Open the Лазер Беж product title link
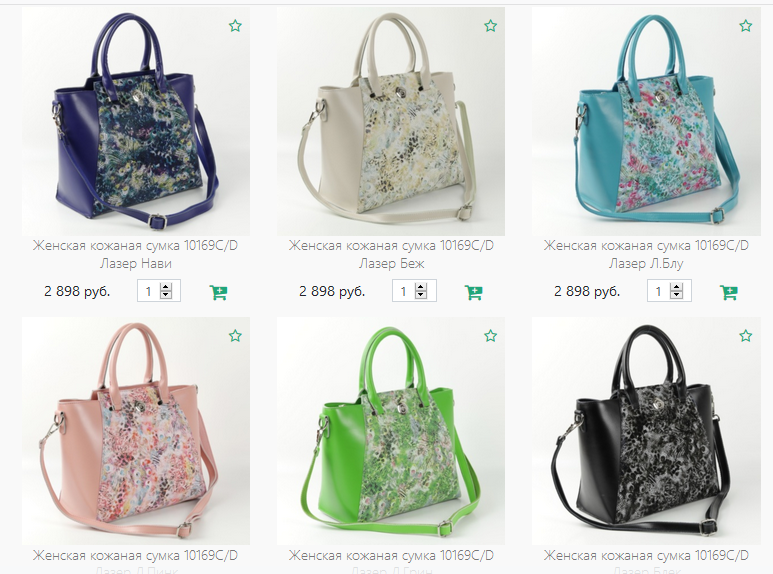The image size is (773, 574). pos(391,254)
